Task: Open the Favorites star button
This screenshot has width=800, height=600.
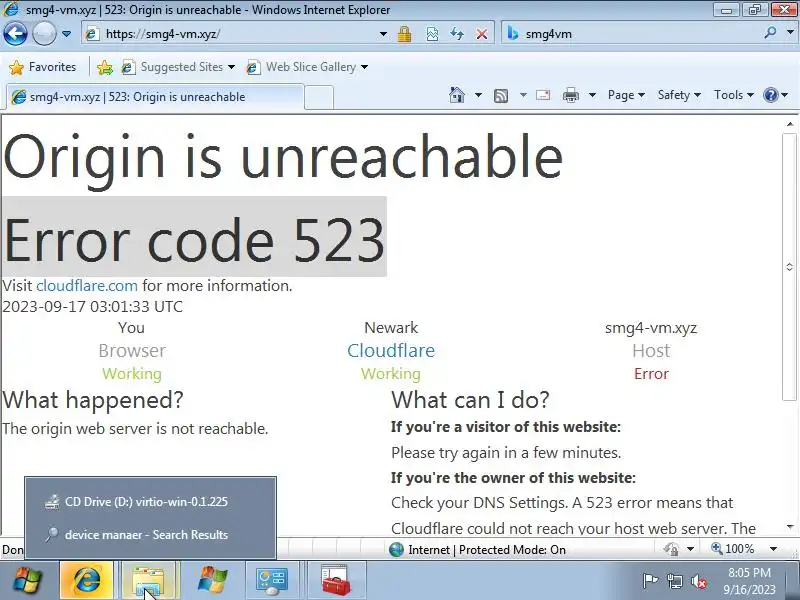Action: click(43, 67)
